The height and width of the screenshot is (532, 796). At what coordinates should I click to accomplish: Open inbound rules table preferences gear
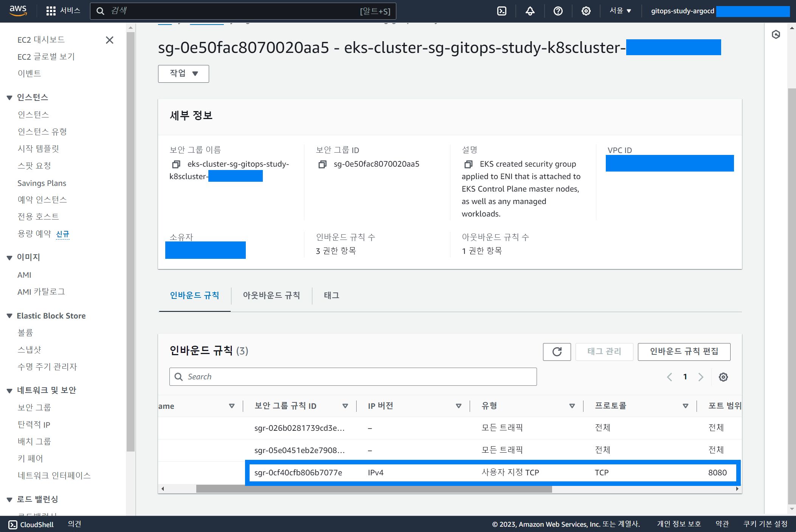point(723,377)
